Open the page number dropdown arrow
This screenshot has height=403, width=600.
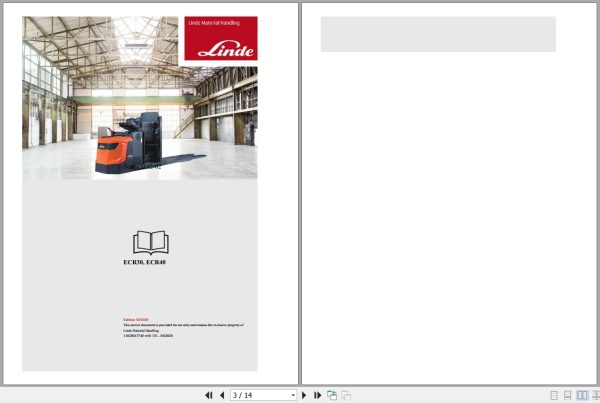click(293, 395)
